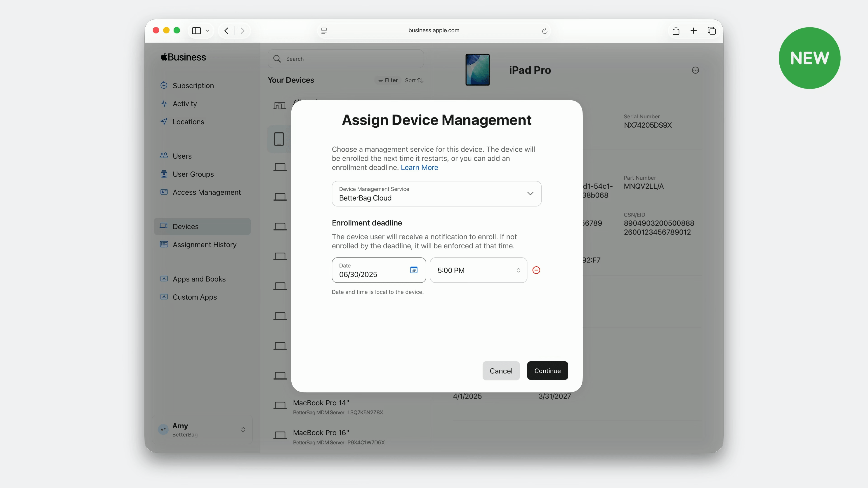
Task: Select Devices in the sidebar
Action: 202,227
